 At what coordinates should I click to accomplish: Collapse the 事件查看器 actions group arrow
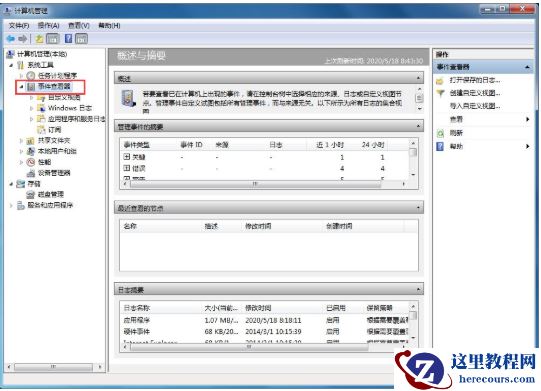click(x=527, y=67)
